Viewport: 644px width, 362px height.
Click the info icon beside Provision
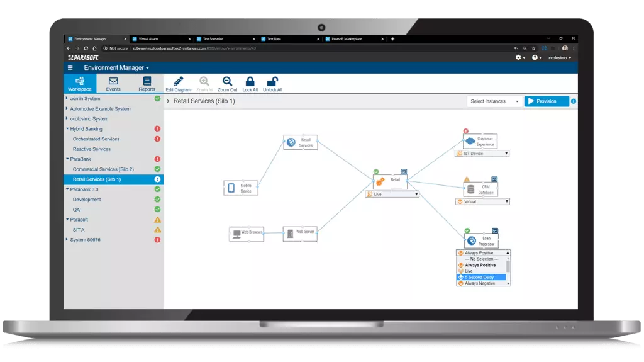[574, 101]
